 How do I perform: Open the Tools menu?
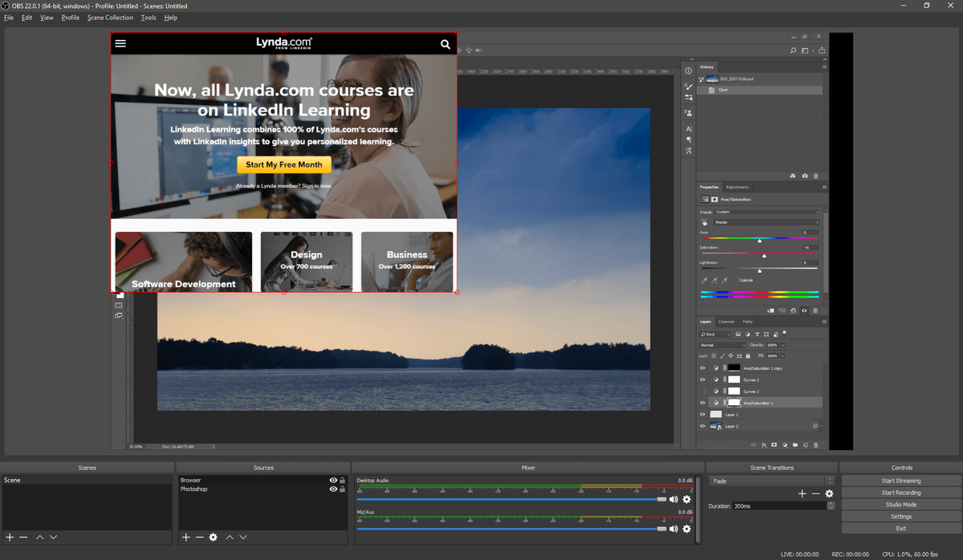[148, 18]
